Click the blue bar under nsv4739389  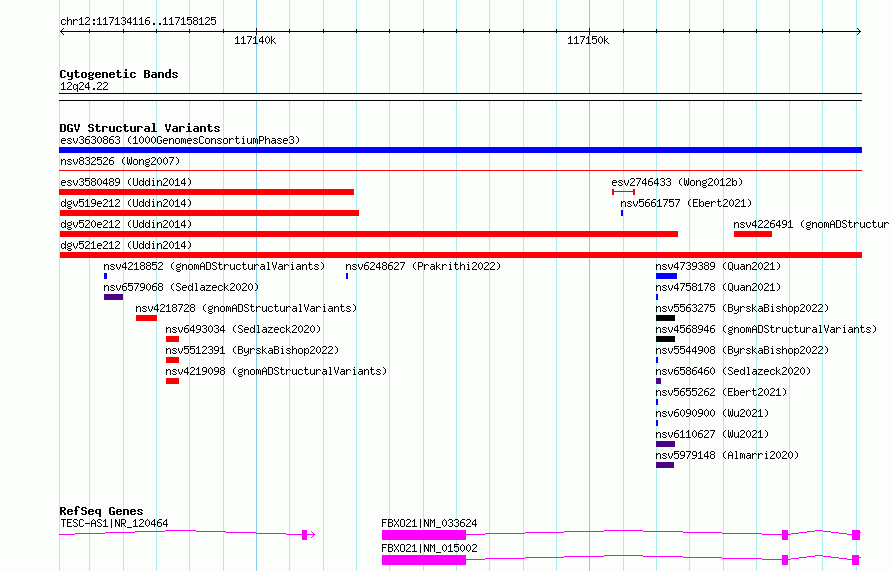pyautogui.click(x=666, y=276)
